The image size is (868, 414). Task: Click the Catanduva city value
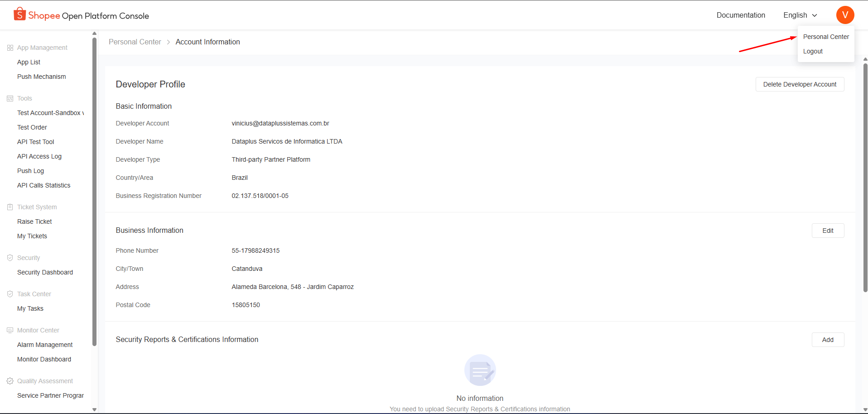tap(247, 269)
